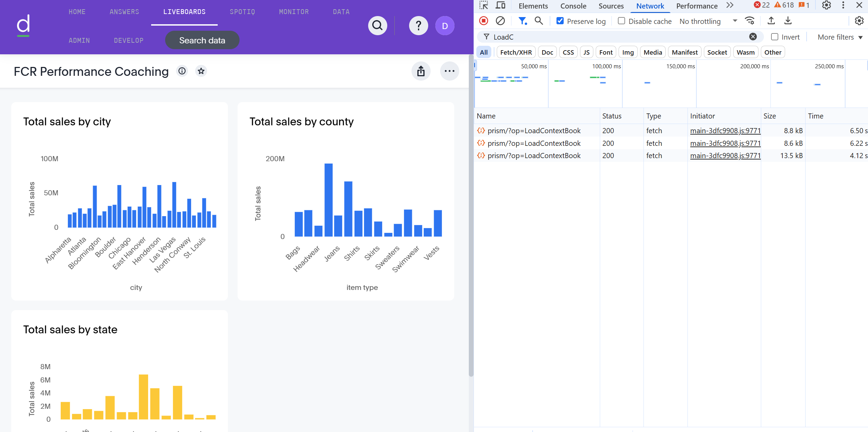Open the No throttling dropdown
Viewport: 868px width, 432px height.
click(708, 21)
